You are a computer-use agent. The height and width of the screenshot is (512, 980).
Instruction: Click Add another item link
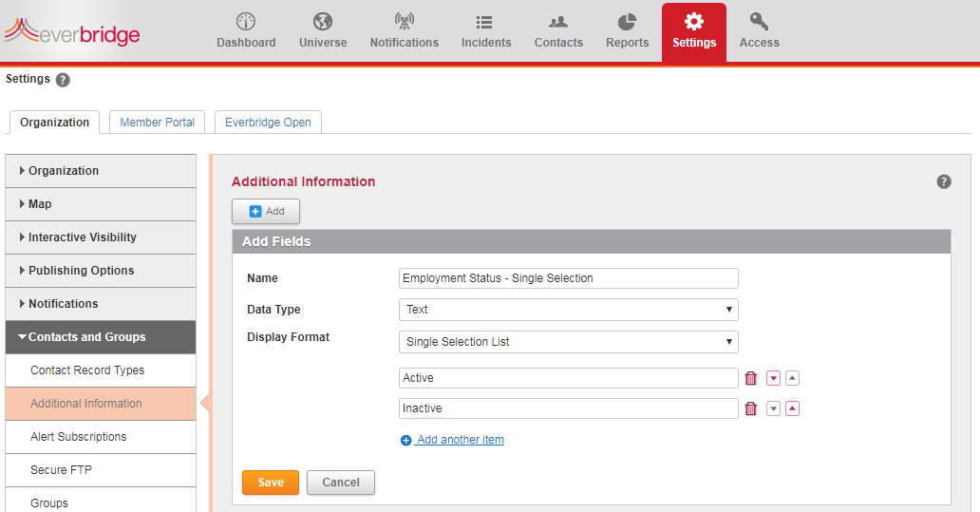tap(460, 440)
